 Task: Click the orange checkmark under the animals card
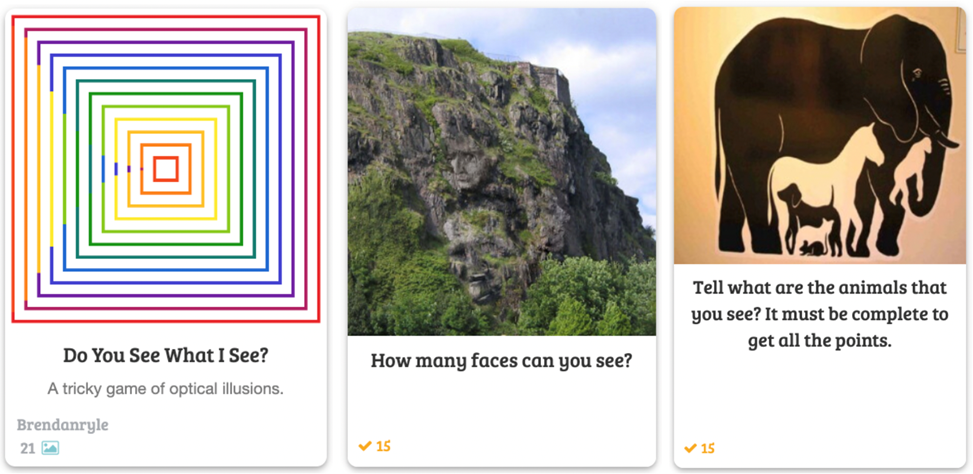click(x=690, y=448)
